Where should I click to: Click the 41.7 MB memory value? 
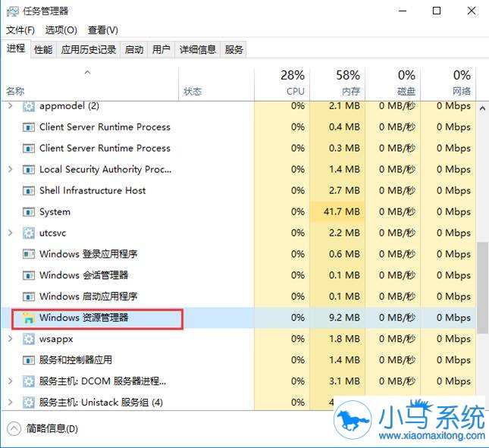[342, 212]
